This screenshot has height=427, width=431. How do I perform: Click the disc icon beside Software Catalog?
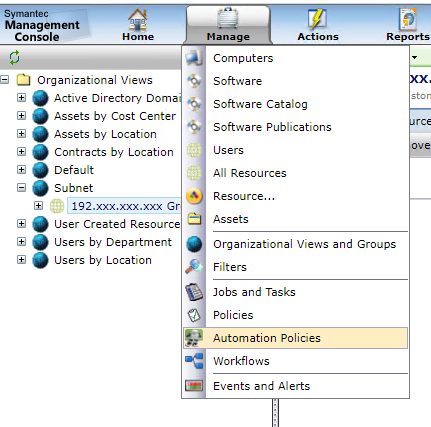[x=194, y=104]
